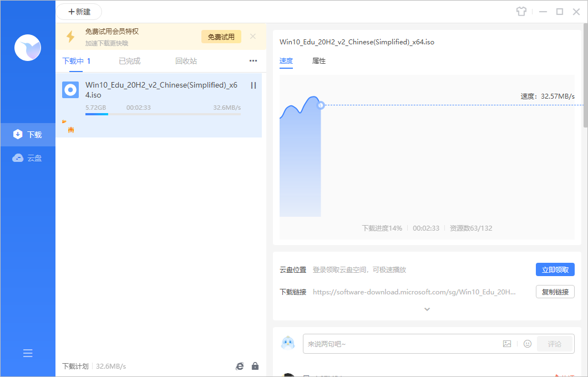Viewport: 588px width, 377px height.
Task: Click the current speed point on the graph
Action: 321,105
